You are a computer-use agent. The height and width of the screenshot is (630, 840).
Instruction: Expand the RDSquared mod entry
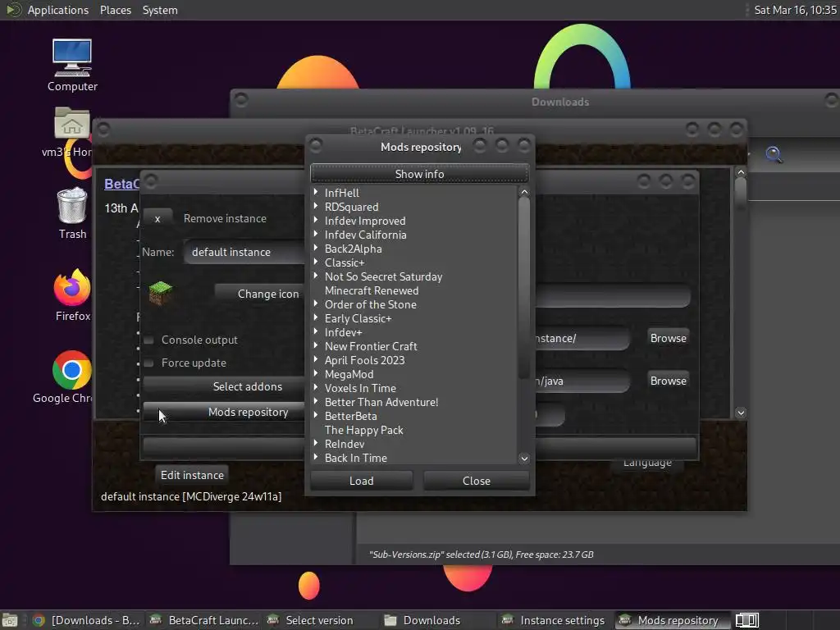316,206
